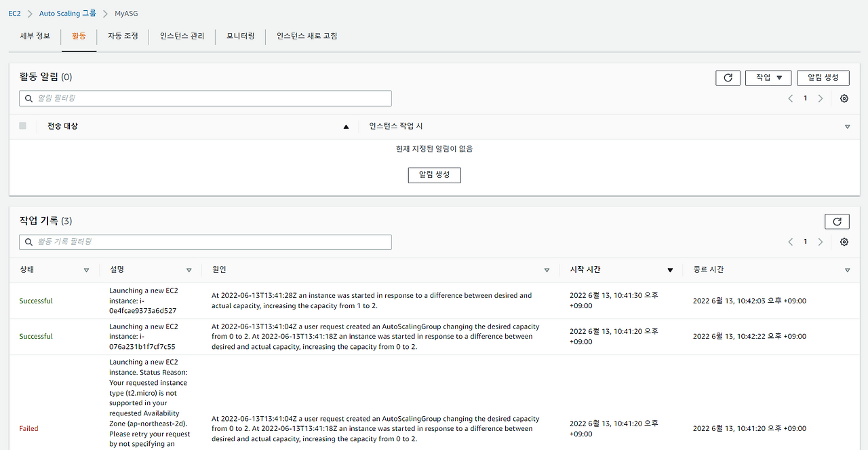Click Successful status for i-0e4fcae9373a6d527
This screenshot has height=450, width=868.
click(x=36, y=301)
